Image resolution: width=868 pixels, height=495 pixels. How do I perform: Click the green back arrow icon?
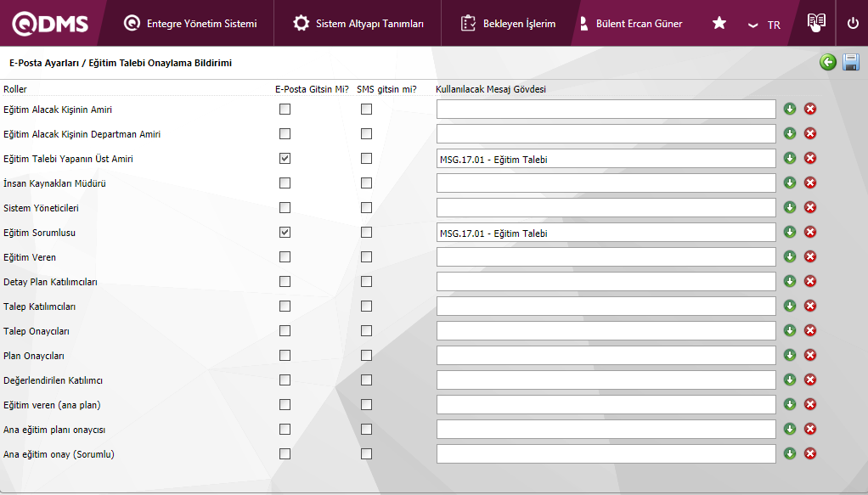click(828, 63)
